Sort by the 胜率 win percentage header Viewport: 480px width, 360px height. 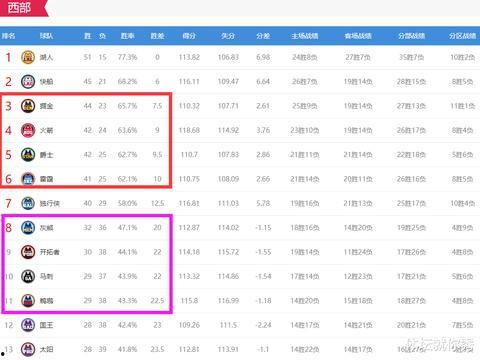coord(127,36)
